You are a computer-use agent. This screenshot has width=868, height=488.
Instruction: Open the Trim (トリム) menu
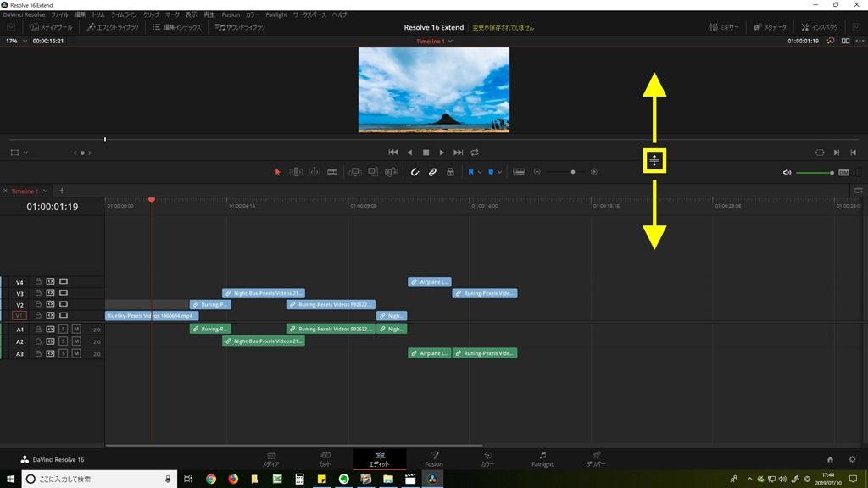click(98, 15)
